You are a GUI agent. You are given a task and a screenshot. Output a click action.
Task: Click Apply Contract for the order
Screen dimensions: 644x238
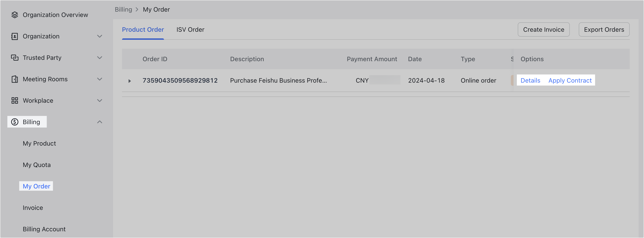click(x=570, y=80)
